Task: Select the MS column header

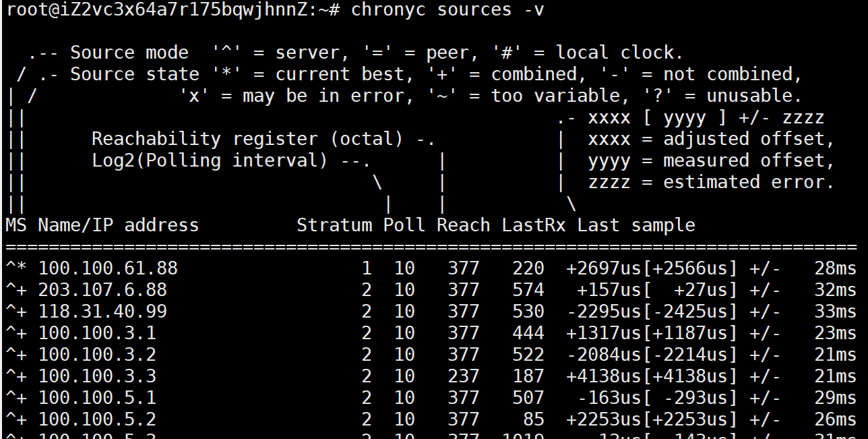Action: coord(15,225)
